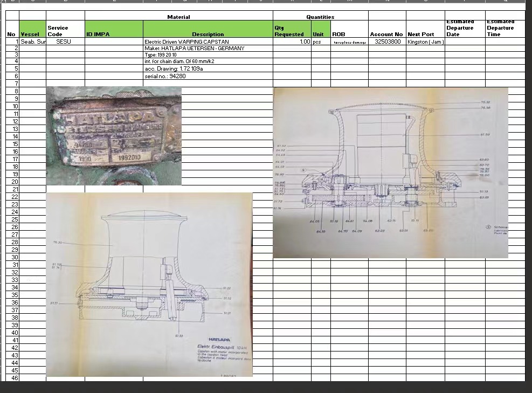Click the green Vessel header cell
532x393 pixels.
(x=32, y=30)
